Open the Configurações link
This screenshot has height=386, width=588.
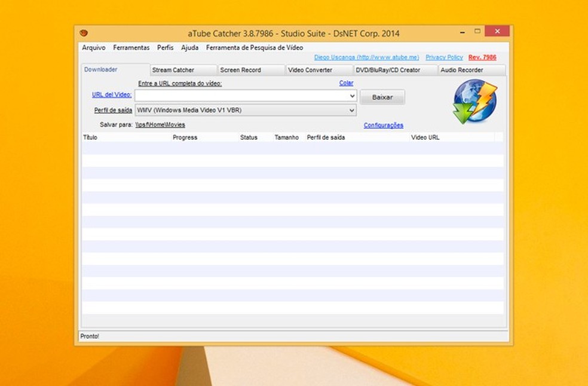pos(384,125)
